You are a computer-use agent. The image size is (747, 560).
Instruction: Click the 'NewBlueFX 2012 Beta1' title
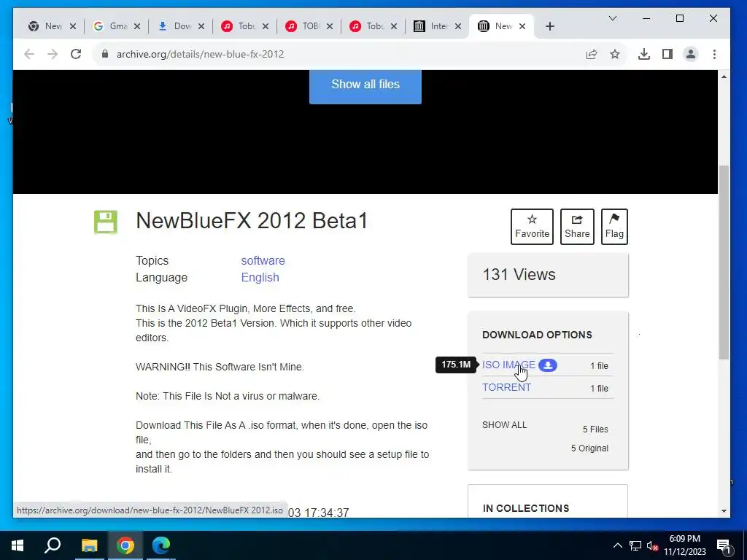click(252, 221)
